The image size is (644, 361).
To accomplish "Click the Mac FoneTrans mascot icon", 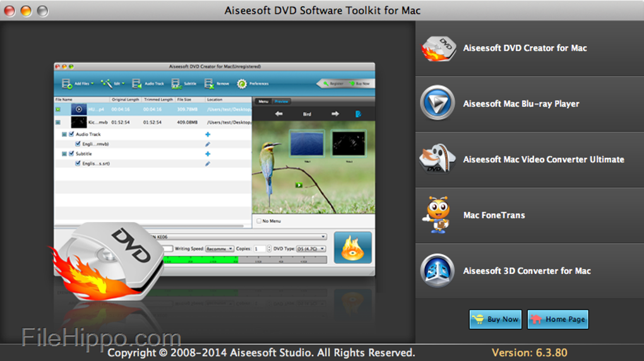I will 436,215.
